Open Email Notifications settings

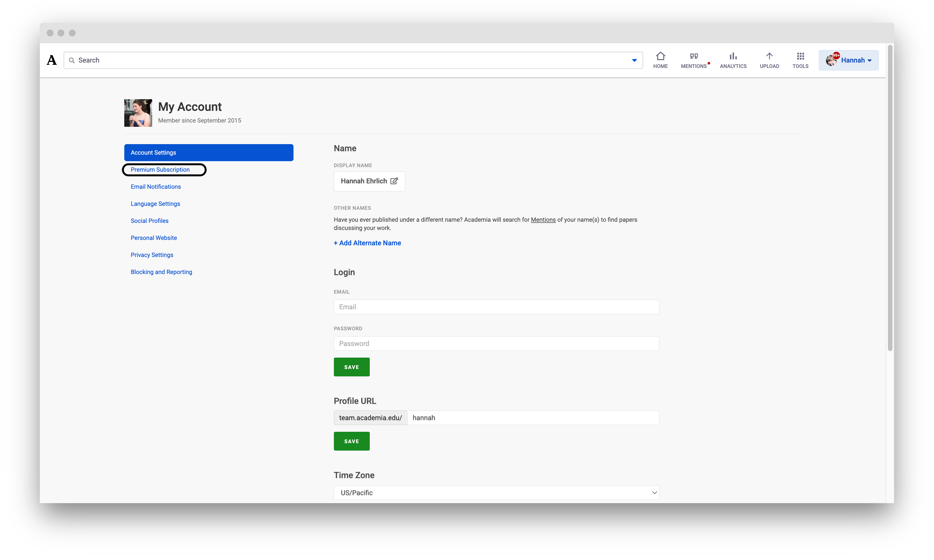pyautogui.click(x=156, y=186)
